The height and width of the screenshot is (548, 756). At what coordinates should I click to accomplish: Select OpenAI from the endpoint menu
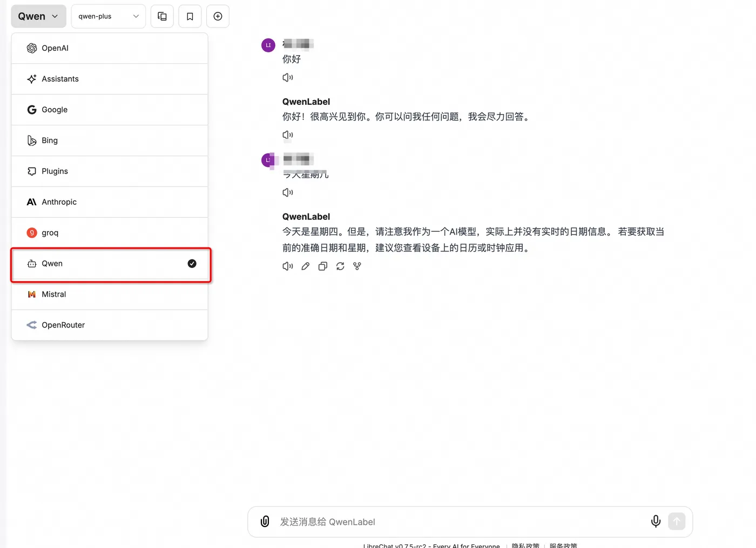110,48
